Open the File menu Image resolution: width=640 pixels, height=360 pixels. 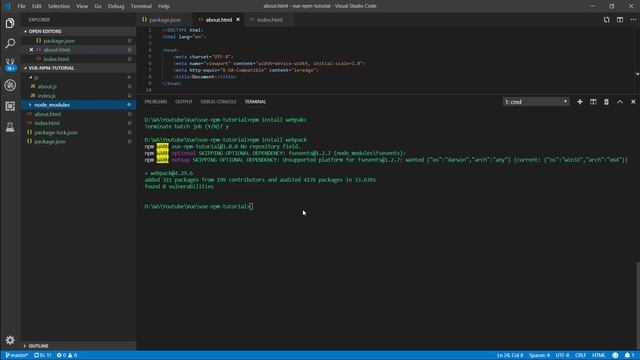(x=21, y=6)
